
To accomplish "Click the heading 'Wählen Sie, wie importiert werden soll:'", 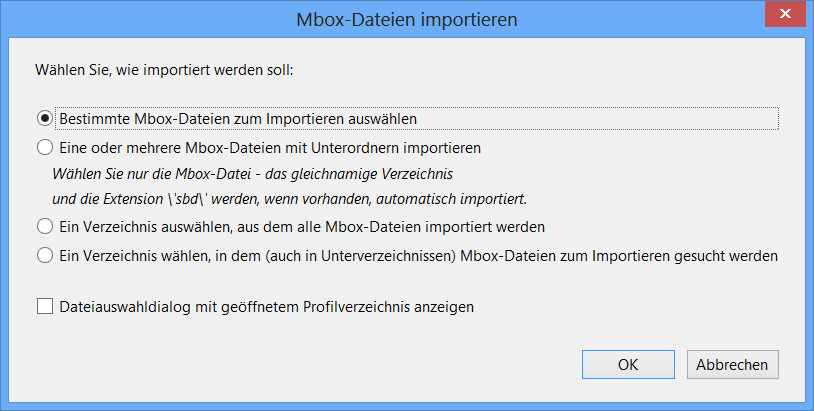I will pyautogui.click(x=166, y=71).
